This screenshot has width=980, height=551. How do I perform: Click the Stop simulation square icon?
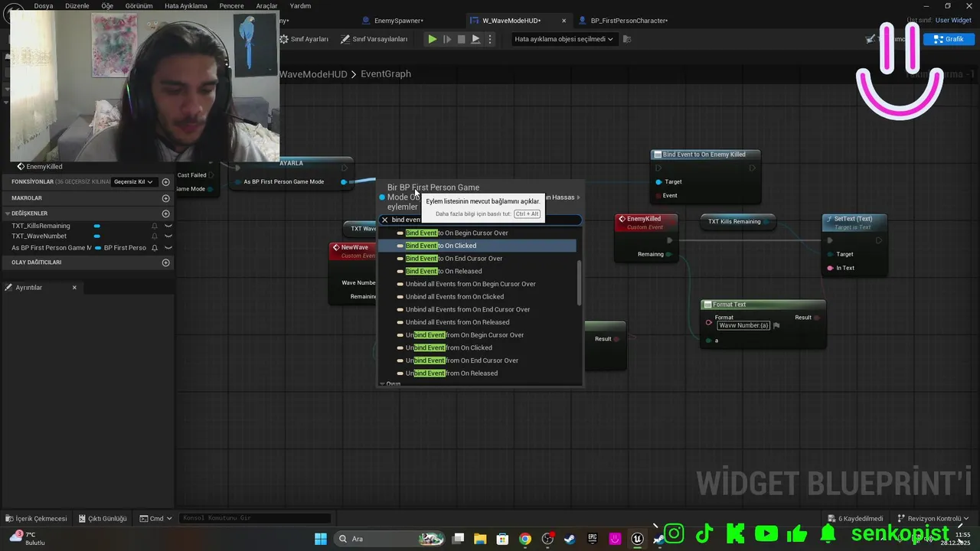[x=461, y=39]
